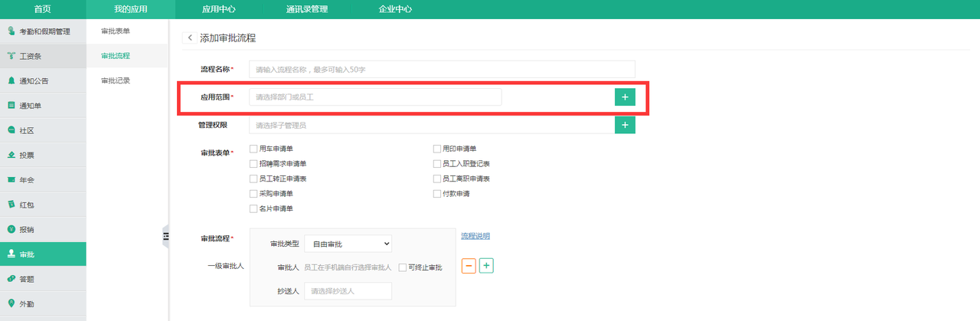
Task: Collapse the sidebar using the handle
Action: [x=165, y=237]
